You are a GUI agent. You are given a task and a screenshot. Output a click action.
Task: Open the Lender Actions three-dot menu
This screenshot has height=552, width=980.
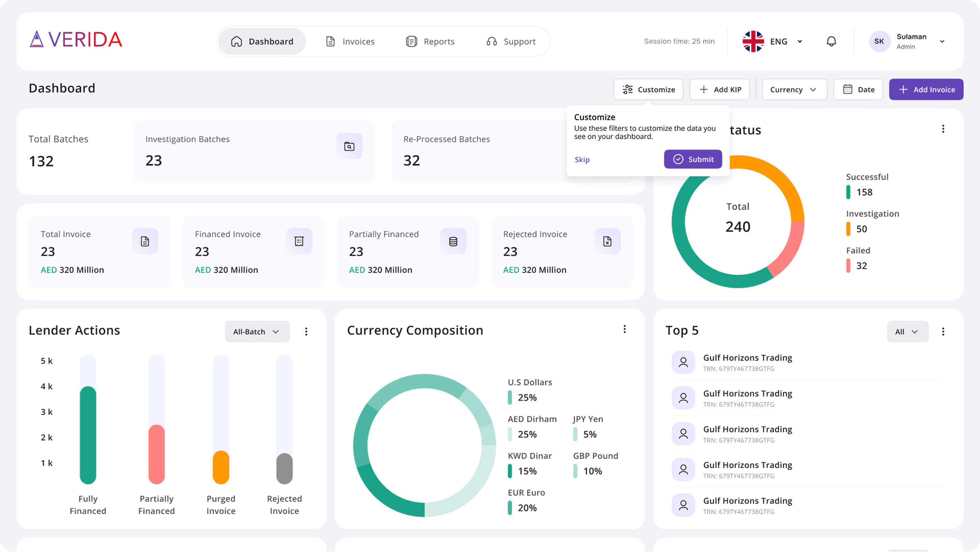coord(306,331)
